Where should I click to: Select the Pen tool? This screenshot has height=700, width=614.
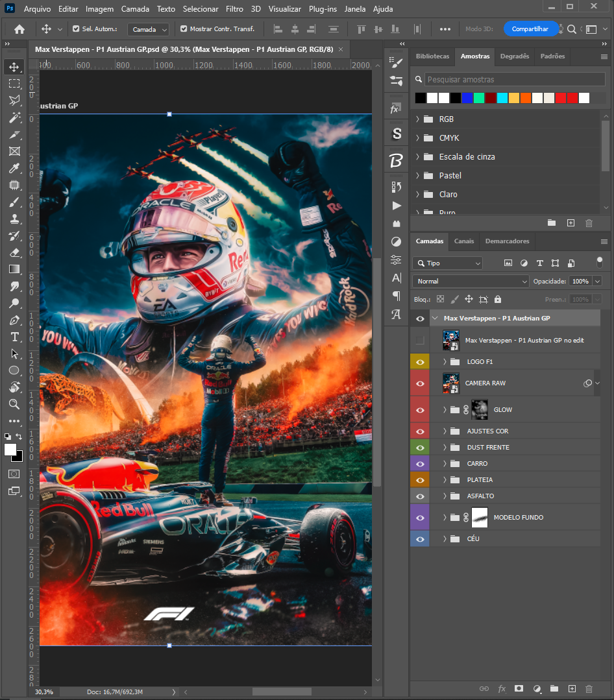(x=14, y=320)
